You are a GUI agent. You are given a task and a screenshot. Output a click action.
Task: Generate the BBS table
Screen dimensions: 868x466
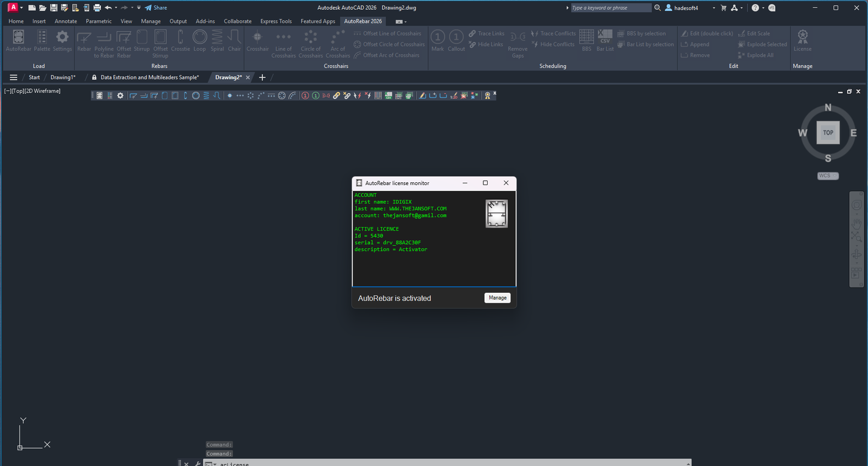[586, 41]
